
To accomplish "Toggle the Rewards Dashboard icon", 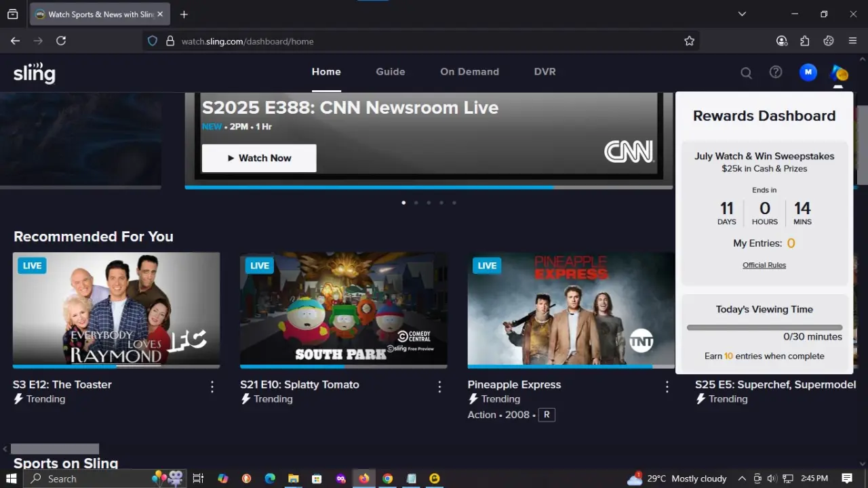I will pyautogui.click(x=839, y=73).
